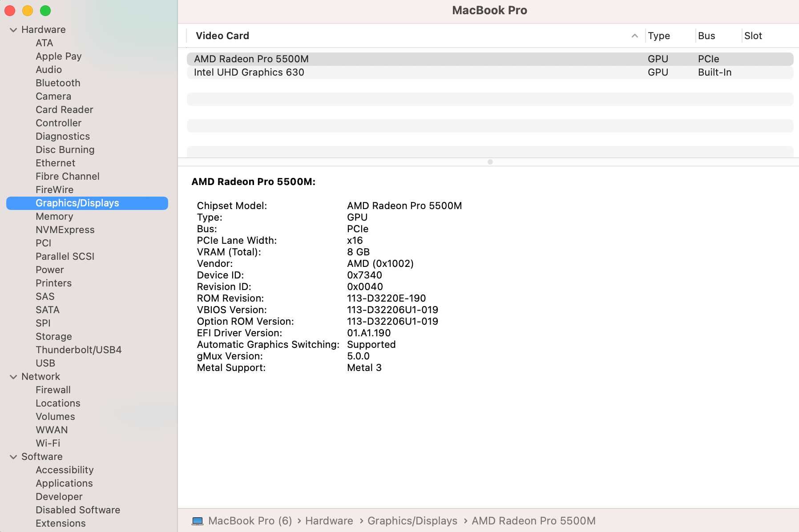Viewport: 799px width, 532px height.
Task: Select Thunderbolt/USB4 in sidebar
Action: tap(79, 350)
